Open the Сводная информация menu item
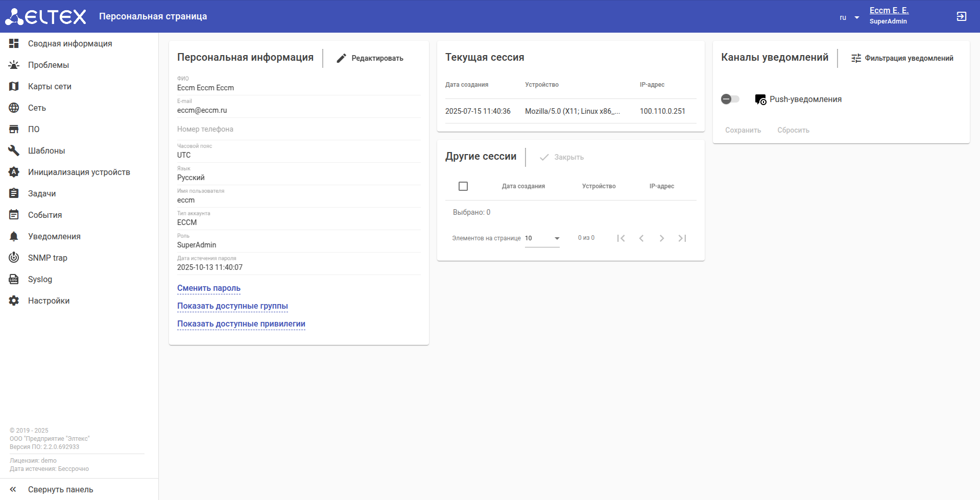This screenshot has height=500, width=980. pos(70,43)
